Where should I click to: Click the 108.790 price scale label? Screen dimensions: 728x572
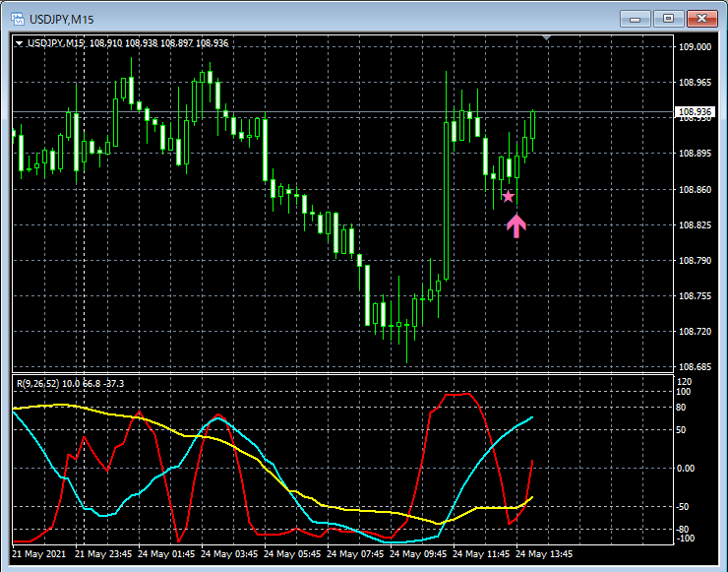click(x=695, y=260)
